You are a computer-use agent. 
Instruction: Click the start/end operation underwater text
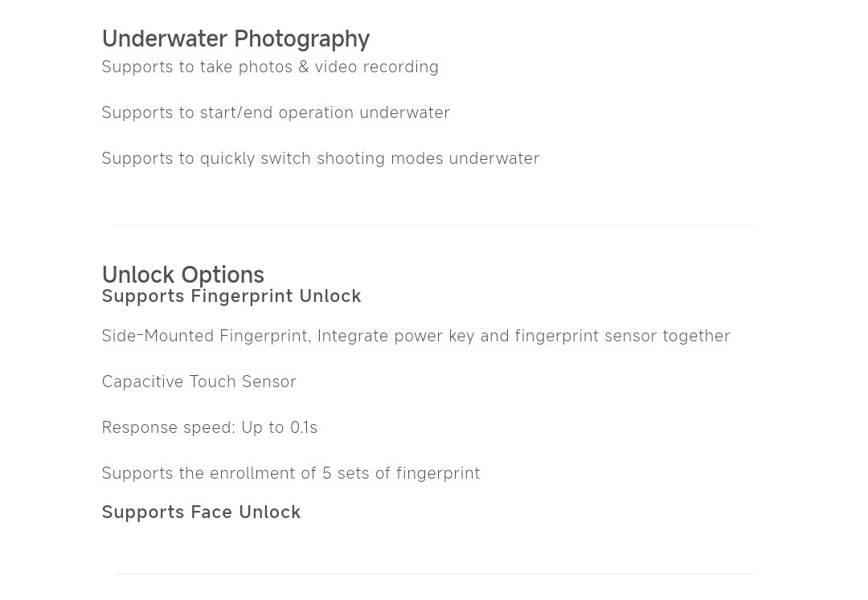[276, 112]
